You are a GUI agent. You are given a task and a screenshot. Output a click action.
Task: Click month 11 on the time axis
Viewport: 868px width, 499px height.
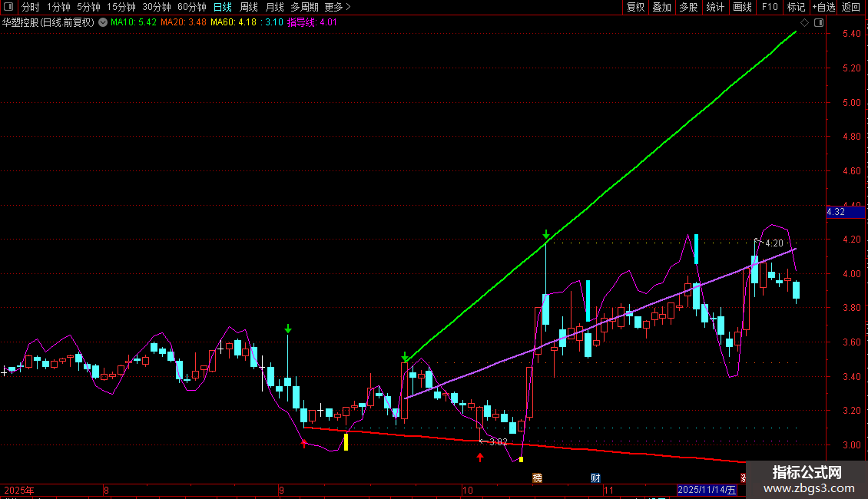(608, 491)
